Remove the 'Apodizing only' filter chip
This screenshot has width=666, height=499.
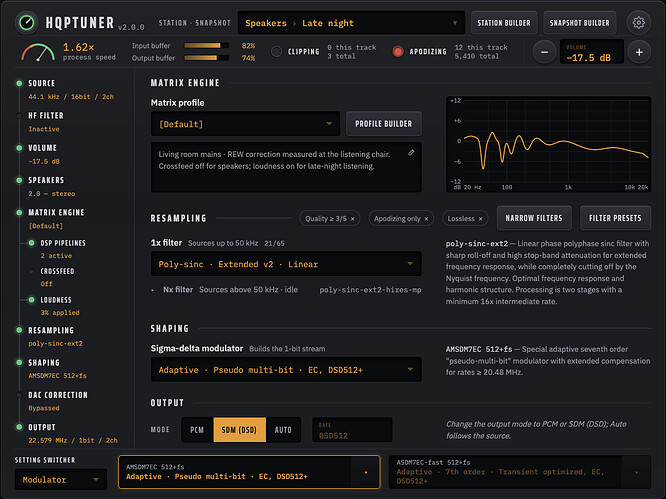pyautogui.click(x=426, y=219)
